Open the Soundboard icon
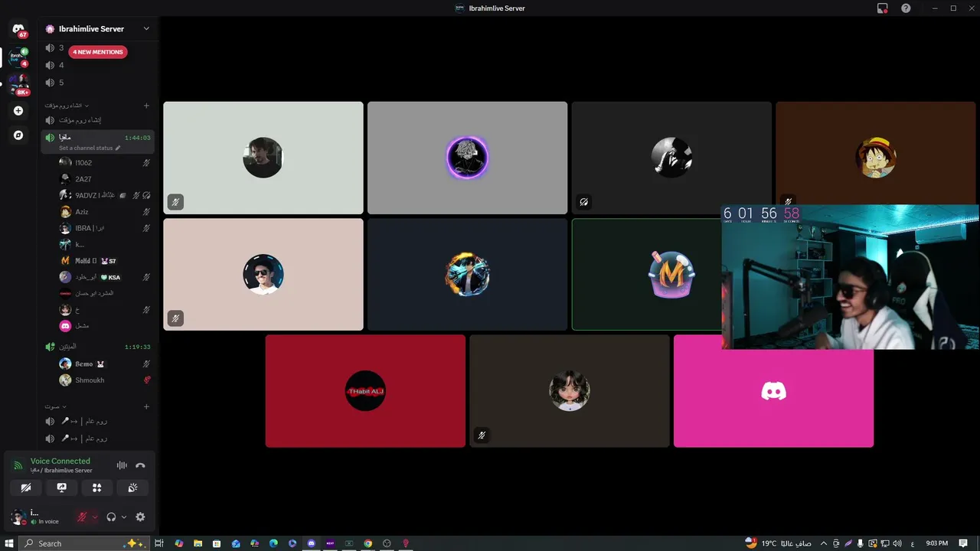The height and width of the screenshot is (551, 980). click(132, 487)
